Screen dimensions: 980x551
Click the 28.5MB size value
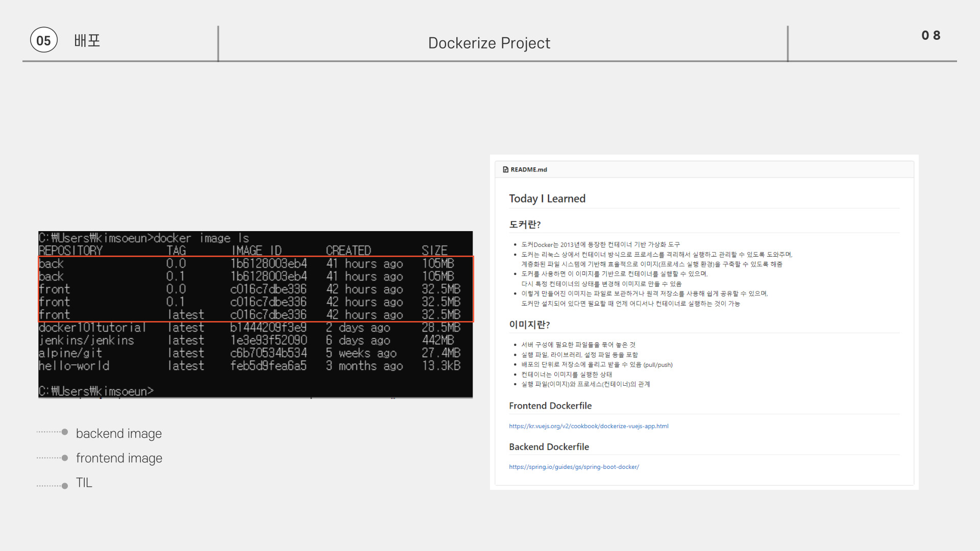(x=441, y=328)
